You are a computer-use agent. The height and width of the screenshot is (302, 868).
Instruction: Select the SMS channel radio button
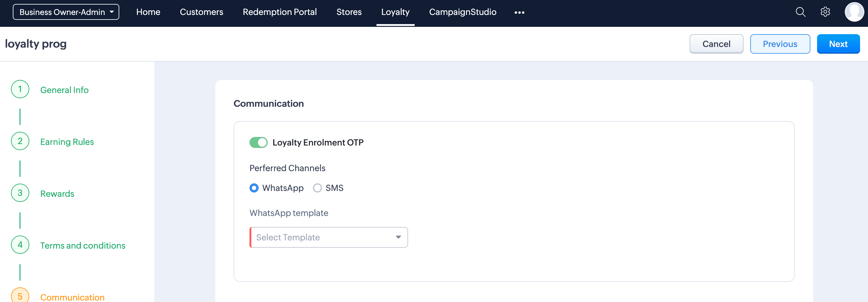pos(317,188)
